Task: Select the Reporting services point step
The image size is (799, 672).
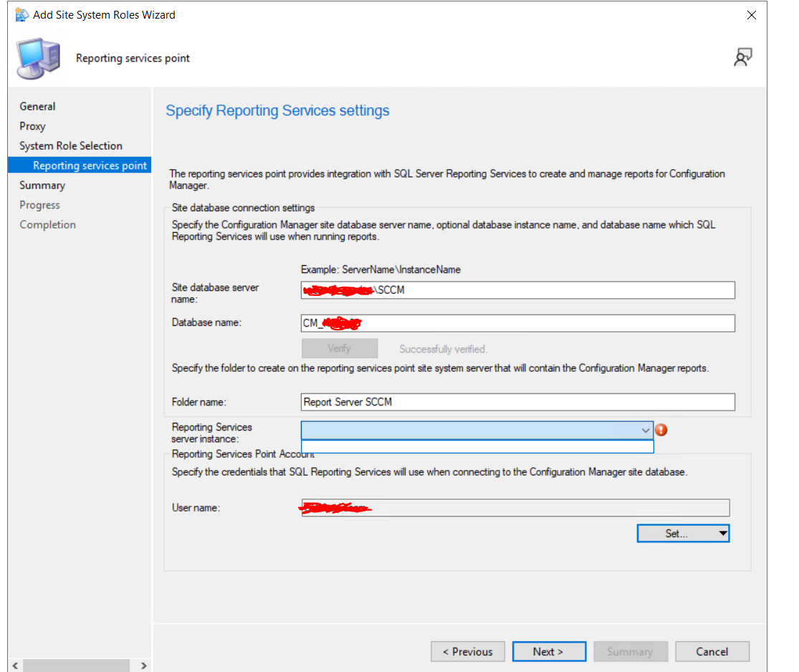Action: tap(80, 165)
